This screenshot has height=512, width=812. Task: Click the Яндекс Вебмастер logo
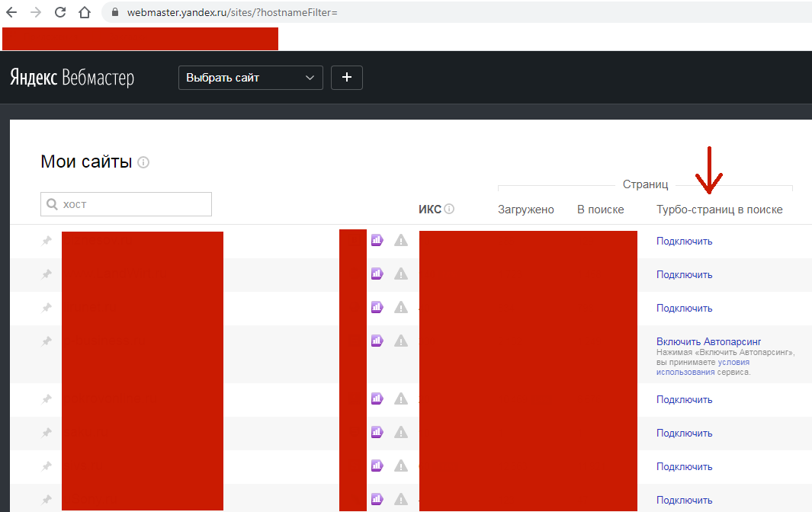point(72,78)
